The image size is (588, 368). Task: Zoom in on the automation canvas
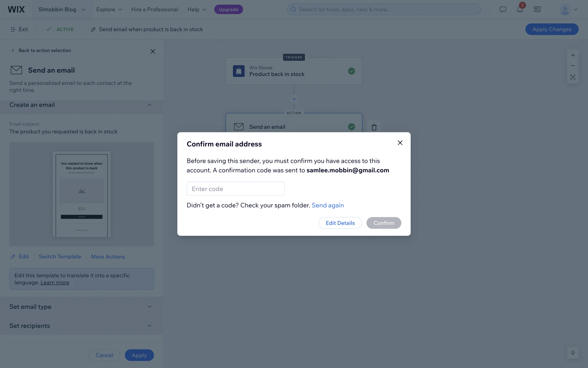573,55
